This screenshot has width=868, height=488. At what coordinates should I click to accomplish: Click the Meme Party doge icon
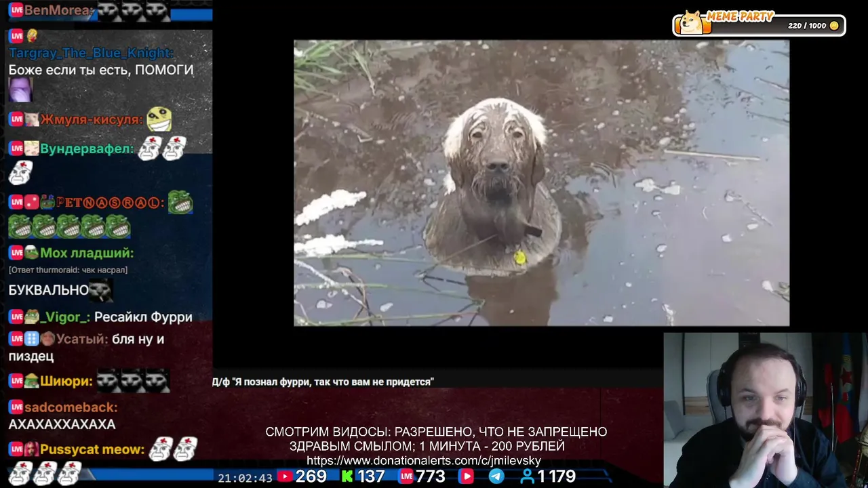click(692, 22)
